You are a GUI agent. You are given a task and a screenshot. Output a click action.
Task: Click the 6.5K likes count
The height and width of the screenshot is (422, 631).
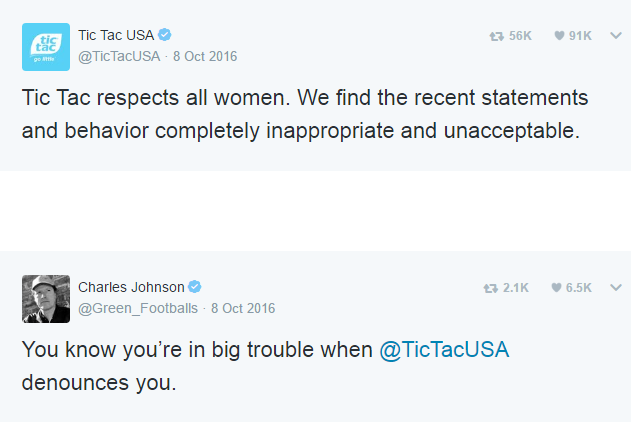point(579,288)
